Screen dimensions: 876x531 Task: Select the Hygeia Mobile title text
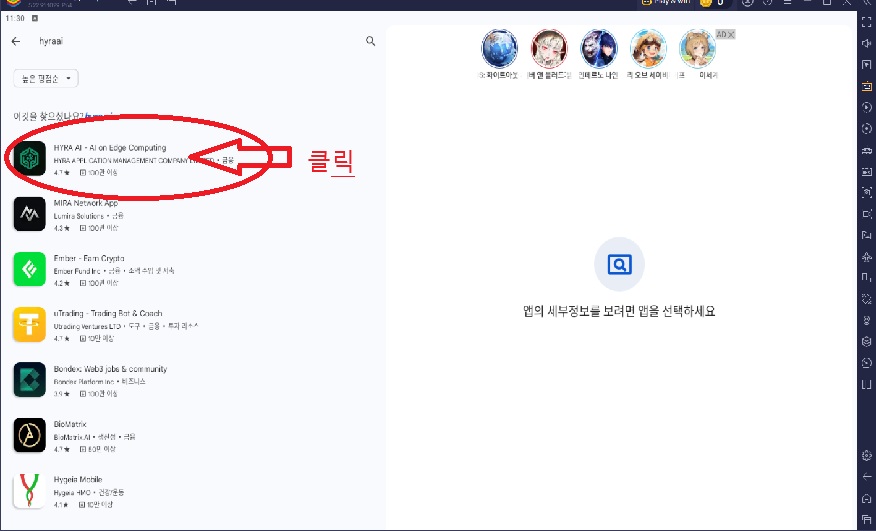coord(78,480)
